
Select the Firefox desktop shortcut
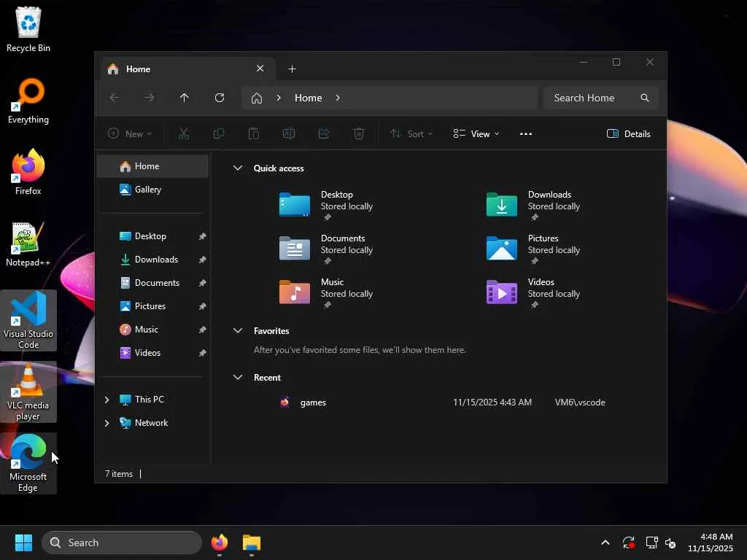point(28,172)
